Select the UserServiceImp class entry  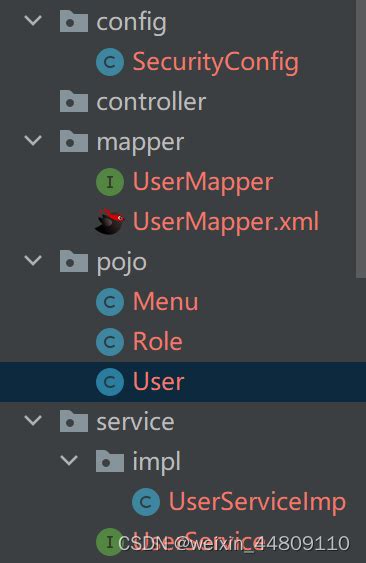[257, 502]
